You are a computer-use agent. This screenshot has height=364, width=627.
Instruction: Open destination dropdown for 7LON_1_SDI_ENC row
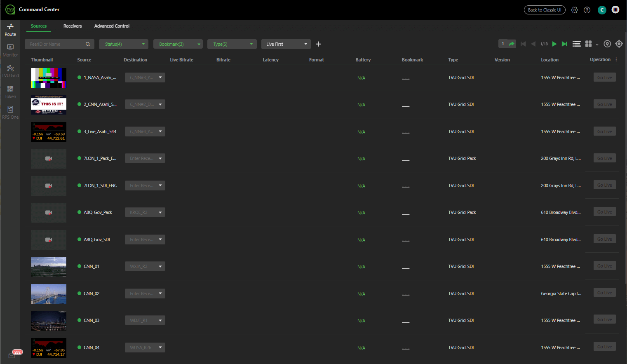145,186
